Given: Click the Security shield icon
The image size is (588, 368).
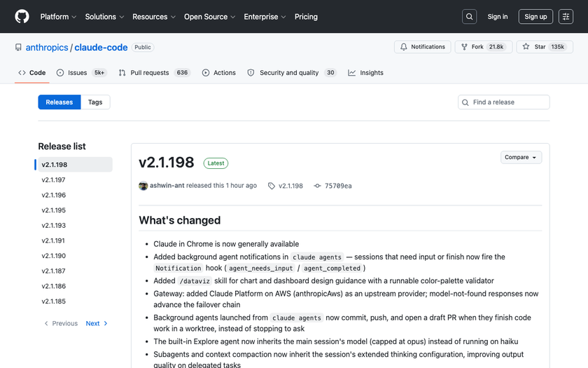Looking at the screenshot, I should click(x=251, y=73).
